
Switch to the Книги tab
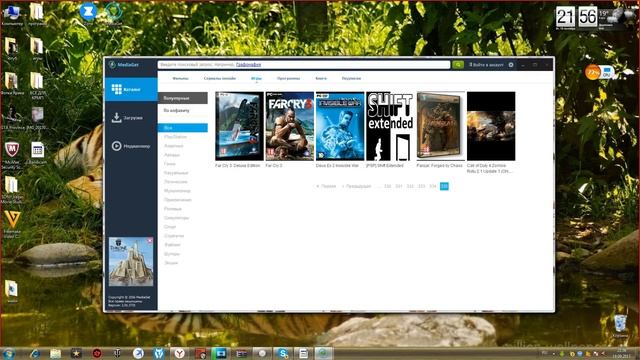[321, 78]
